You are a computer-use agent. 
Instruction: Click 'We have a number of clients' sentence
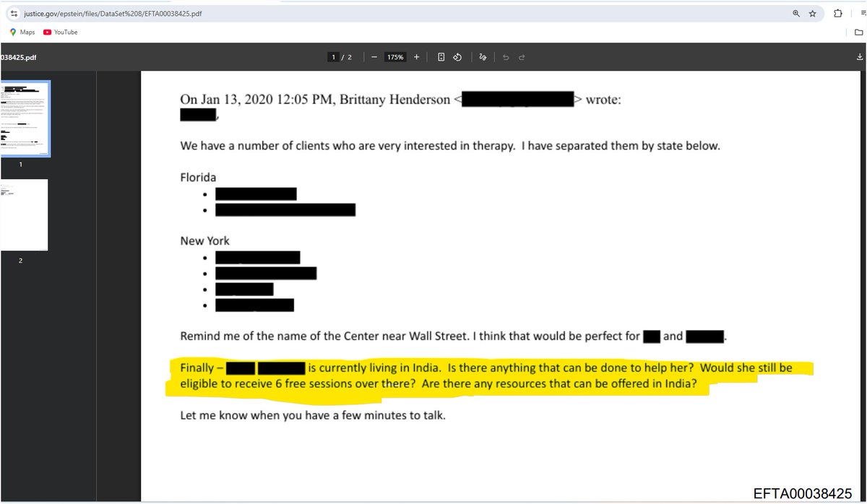click(450, 146)
